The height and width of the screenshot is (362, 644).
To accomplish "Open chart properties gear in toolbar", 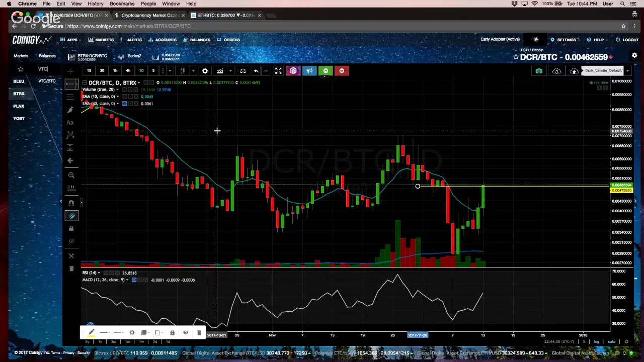I will [205, 71].
